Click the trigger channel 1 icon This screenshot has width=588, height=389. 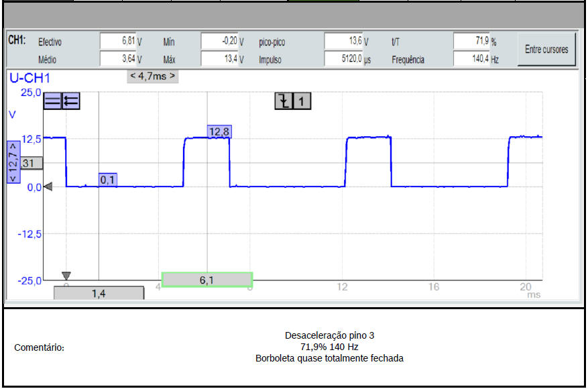pos(302,101)
